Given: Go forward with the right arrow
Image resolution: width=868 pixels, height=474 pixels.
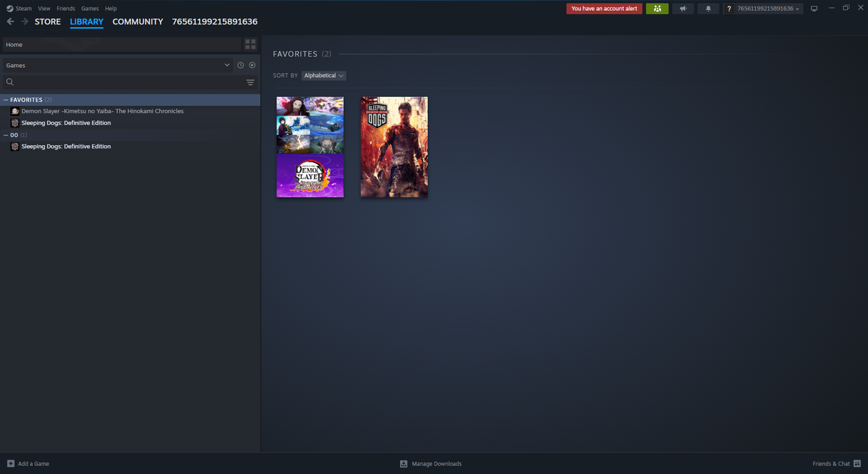Looking at the screenshot, I should point(24,22).
